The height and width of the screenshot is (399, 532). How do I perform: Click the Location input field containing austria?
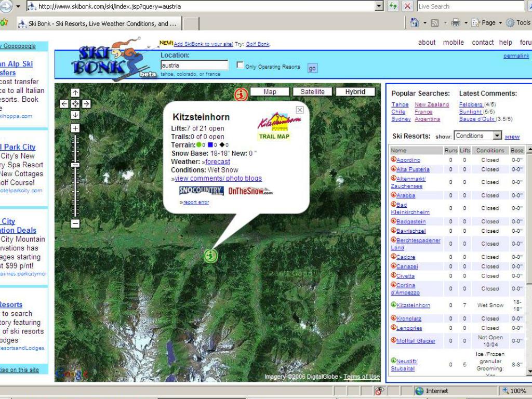194,65
